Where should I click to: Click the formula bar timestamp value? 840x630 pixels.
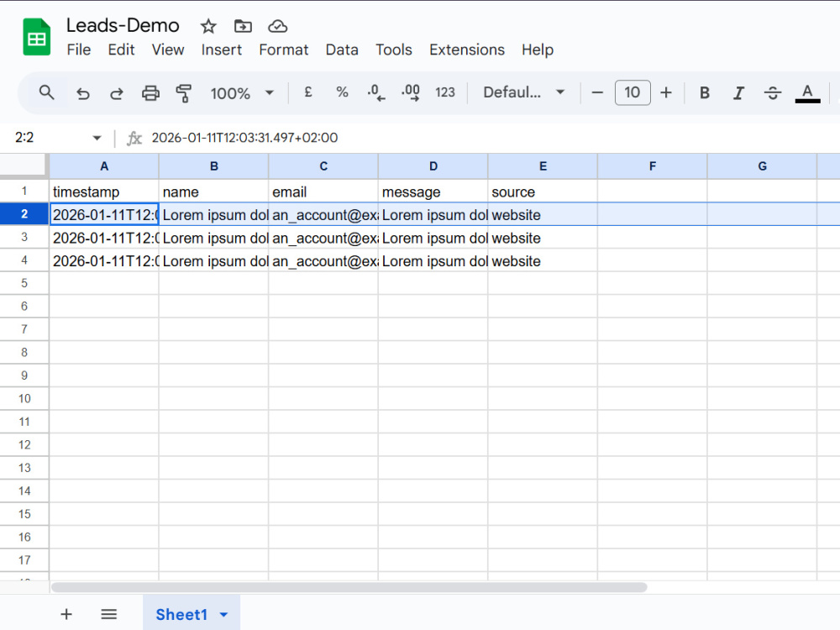(244, 138)
